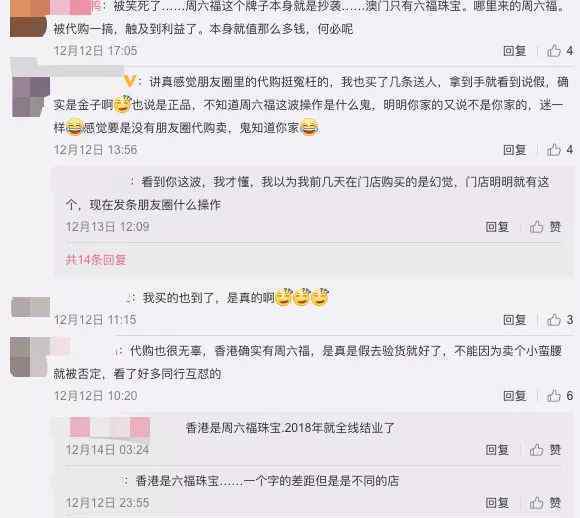Reply to the 13:56 comment
Viewport: 580px width, 518px height.
(x=515, y=150)
